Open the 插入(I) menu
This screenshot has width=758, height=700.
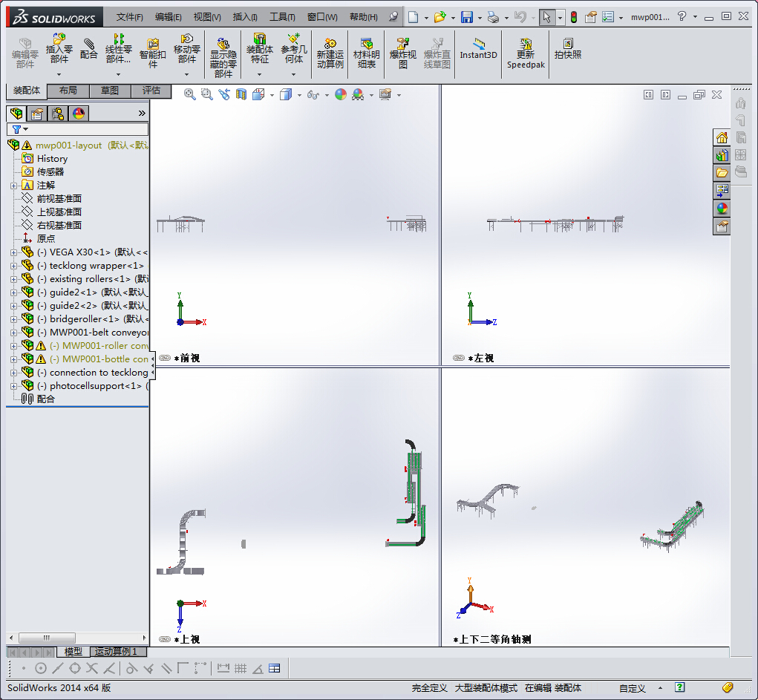245,17
